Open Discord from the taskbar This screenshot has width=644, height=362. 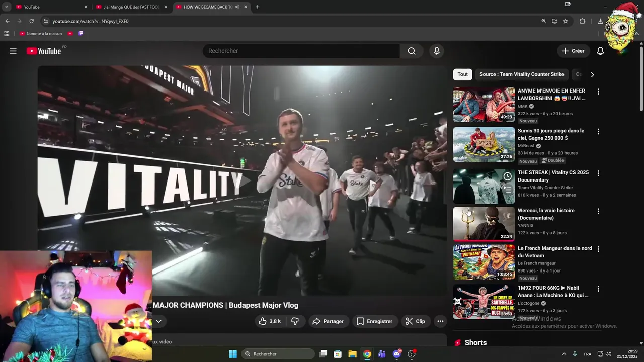(397, 354)
